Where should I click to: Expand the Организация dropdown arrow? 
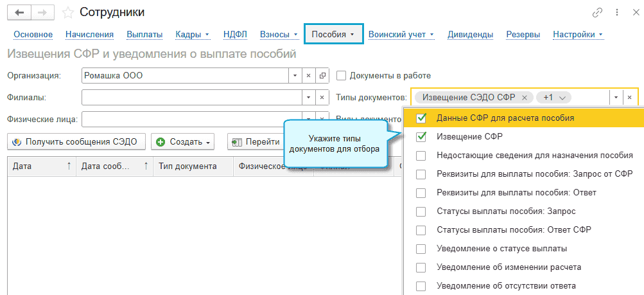(295, 76)
